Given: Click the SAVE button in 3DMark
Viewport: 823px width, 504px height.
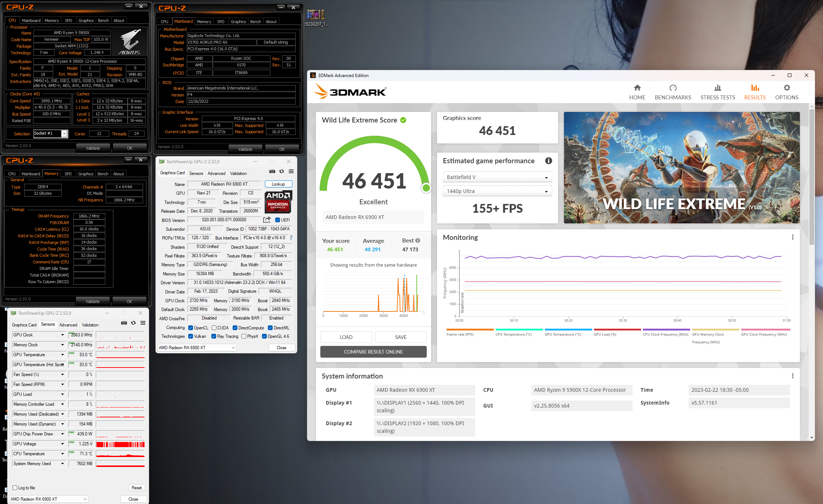Looking at the screenshot, I should tap(401, 337).
